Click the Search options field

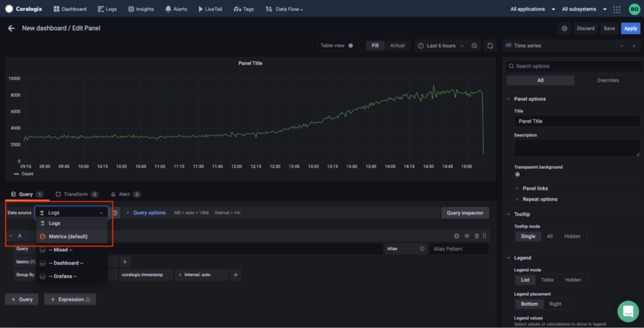(x=575, y=65)
